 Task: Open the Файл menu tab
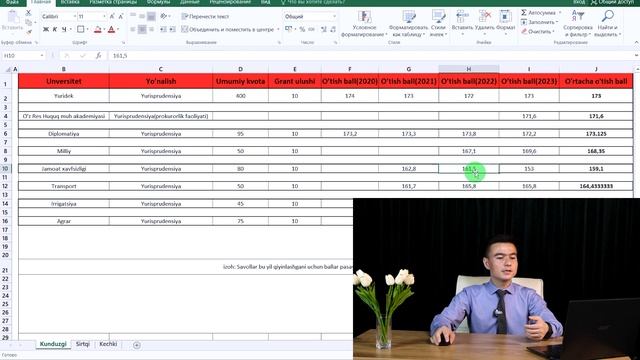[12, 2]
